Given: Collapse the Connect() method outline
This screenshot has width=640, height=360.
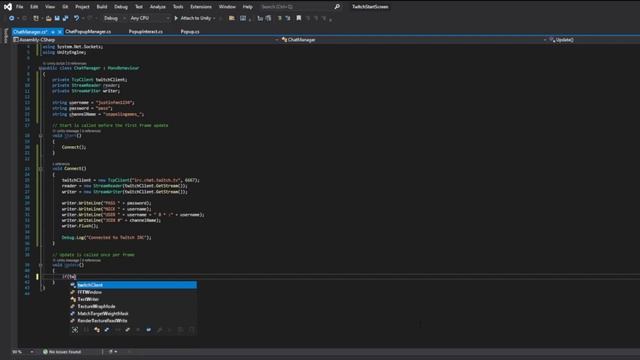Looking at the screenshot, I should pos(40,168).
